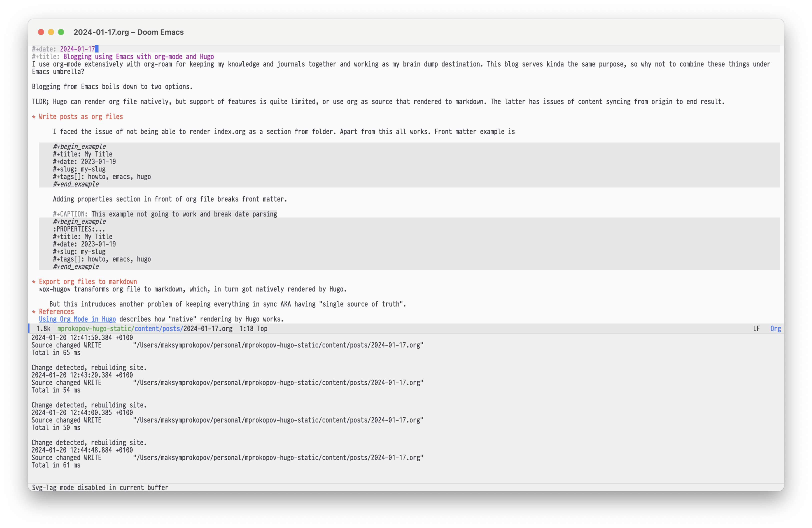812x528 pixels.
Task: Click inside the first begin_example block
Action: click(x=102, y=165)
